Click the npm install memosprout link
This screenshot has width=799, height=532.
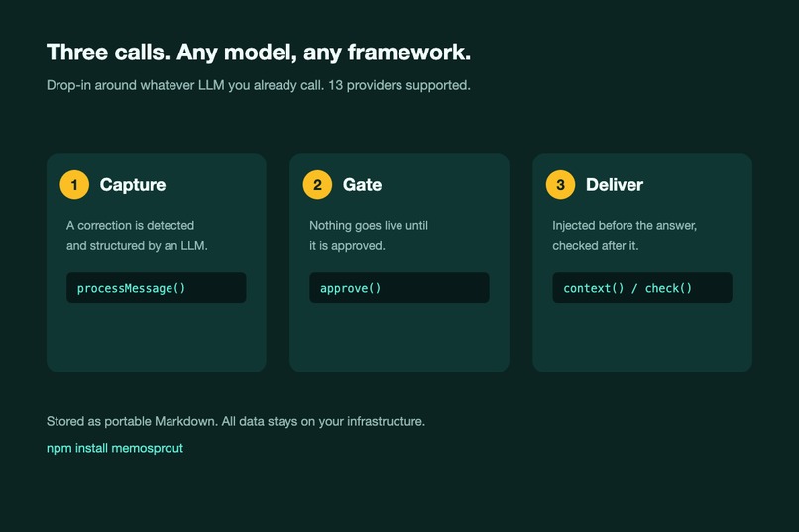point(115,448)
